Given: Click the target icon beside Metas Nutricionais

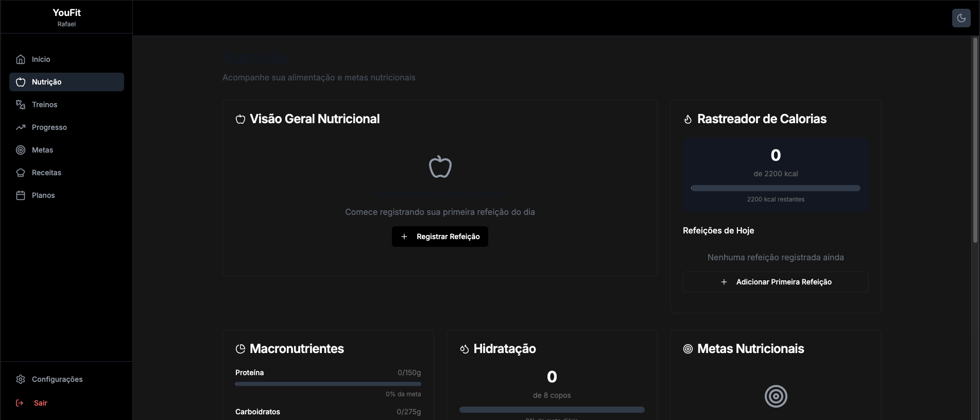Looking at the screenshot, I should click(x=688, y=349).
